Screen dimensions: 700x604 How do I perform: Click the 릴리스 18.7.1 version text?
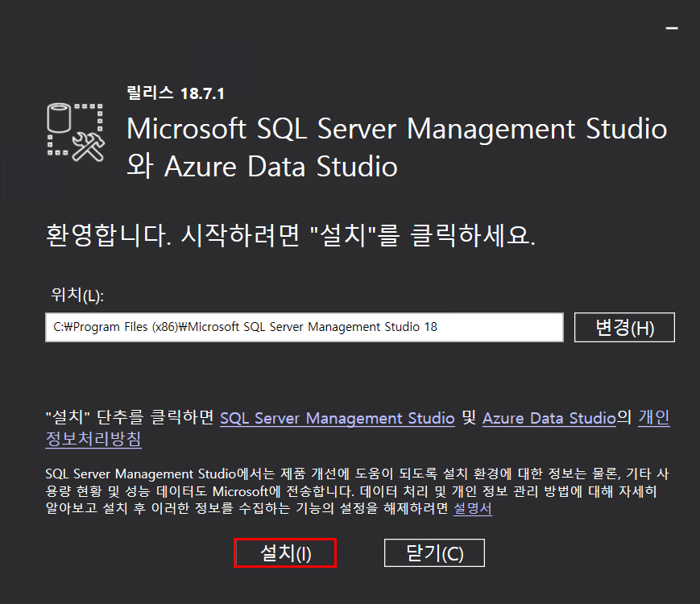click(x=176, y=93)
